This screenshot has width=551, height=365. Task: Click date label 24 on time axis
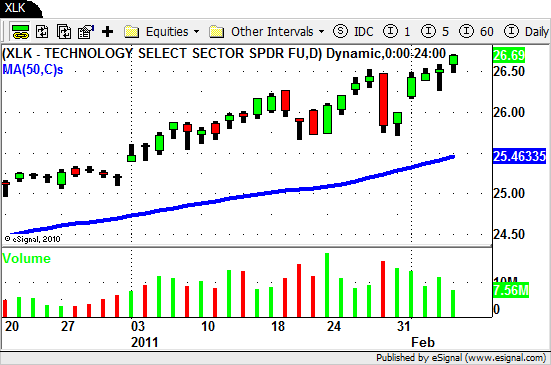click(334, 326)
